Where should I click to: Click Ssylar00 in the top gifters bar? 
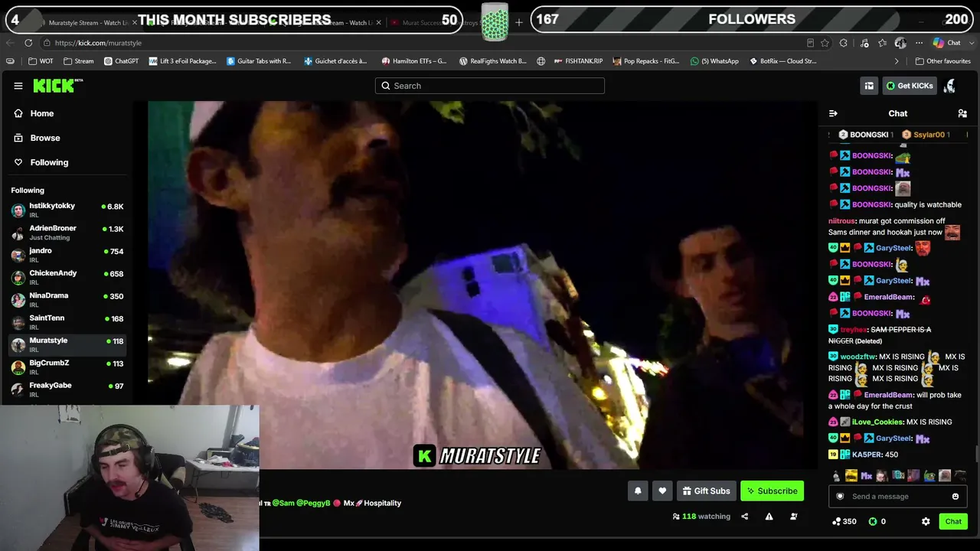926,135
